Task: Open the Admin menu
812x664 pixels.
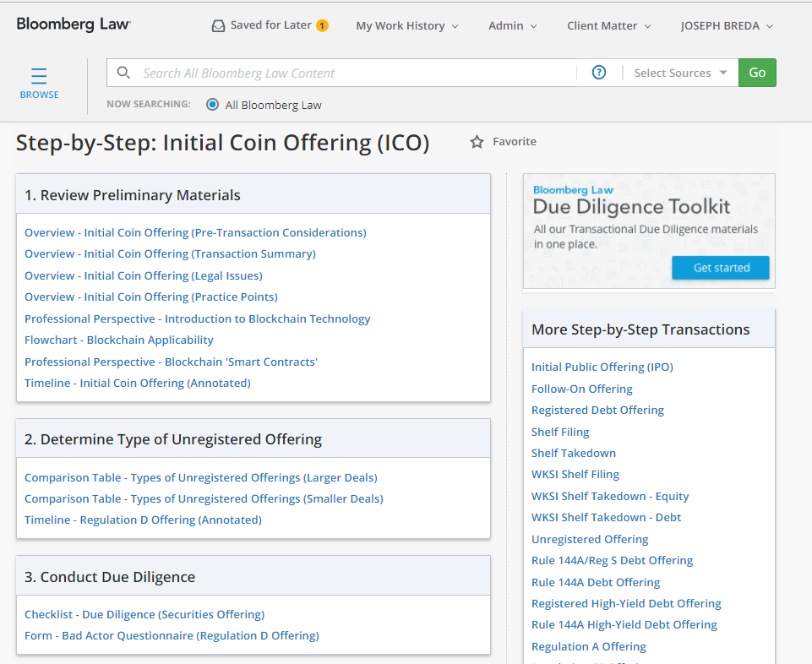Action: tap(513, 26)
